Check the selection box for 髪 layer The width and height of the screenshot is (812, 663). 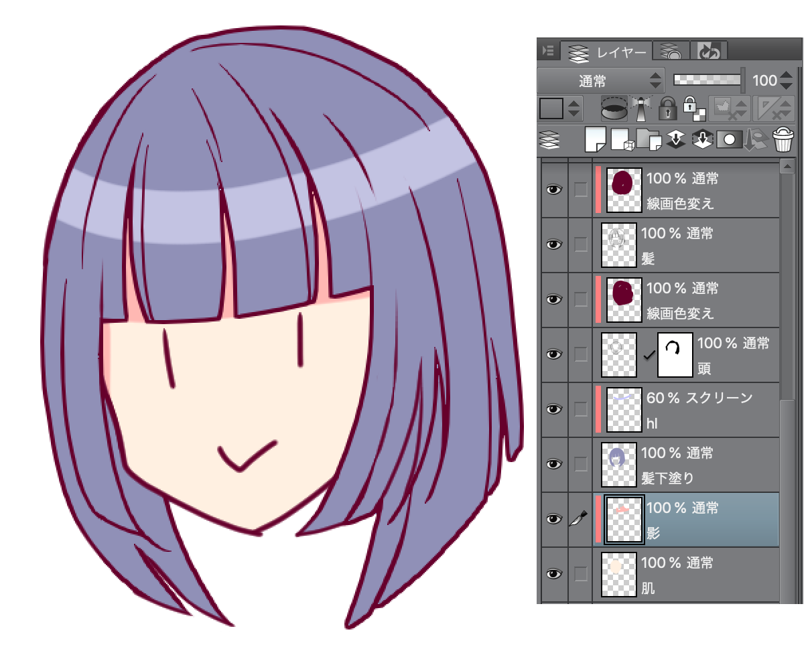tap(580, 245)
